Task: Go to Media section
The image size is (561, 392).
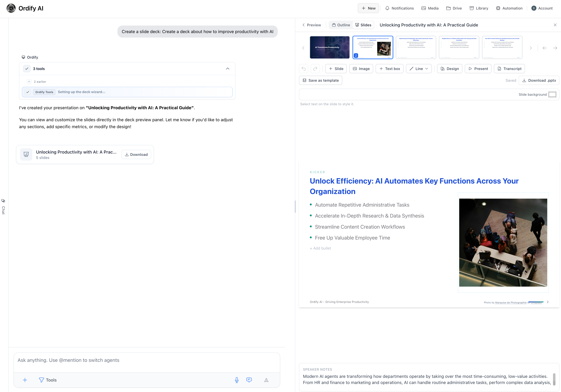Action: (430, 8)
